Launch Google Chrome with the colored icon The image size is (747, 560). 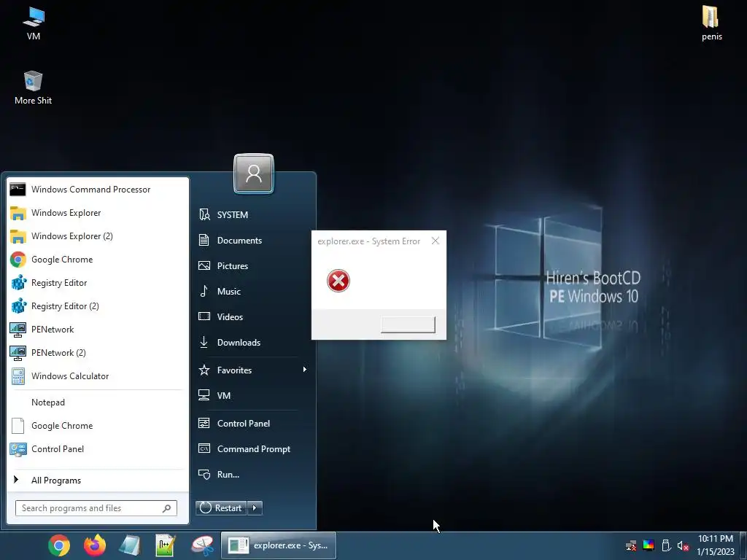click(x=98, y=260)
